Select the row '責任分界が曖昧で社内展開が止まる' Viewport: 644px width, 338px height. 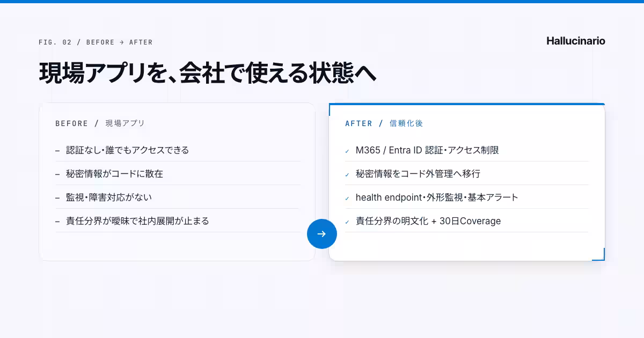click(178, 221)
